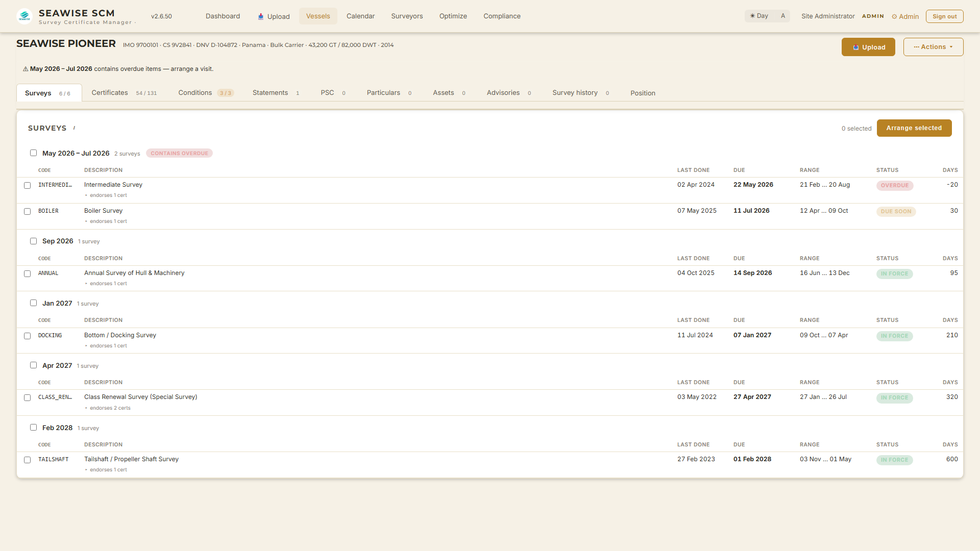The image size is (980, 551).
Task: Click 'Intermediate Survey' description
Action: (x=113, y=185)
